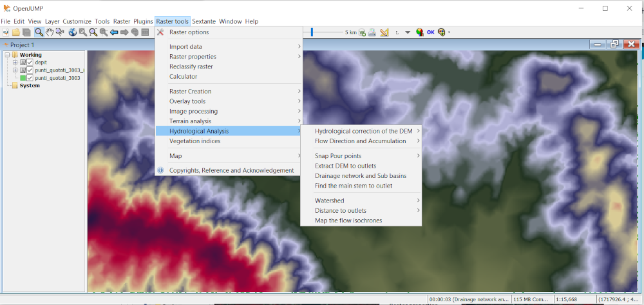Select the Zoom In/Out magnifier tool
Screen dimensions: 644x305
point(39,32)
